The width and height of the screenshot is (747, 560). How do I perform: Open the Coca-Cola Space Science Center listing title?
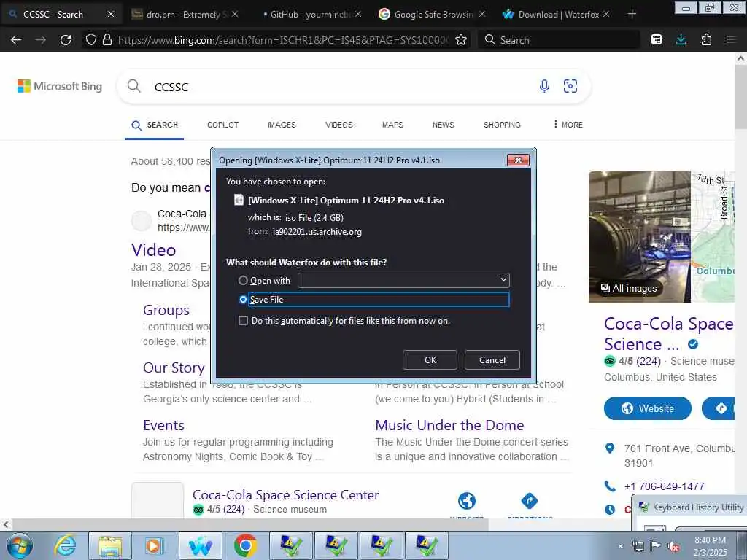point(285,495)
